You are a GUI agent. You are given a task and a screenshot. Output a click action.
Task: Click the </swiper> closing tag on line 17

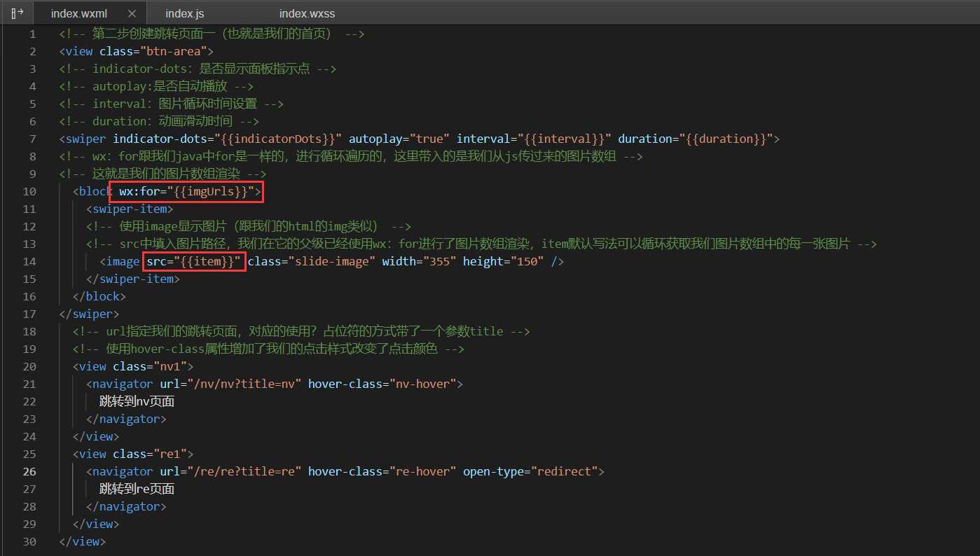coord(90,314)
